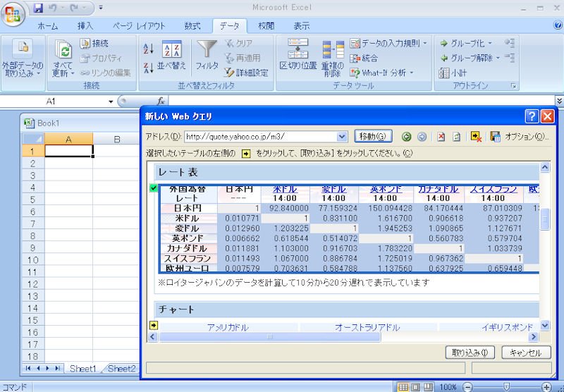
Task: Zoom in with plus button
Action: point(546,387)
